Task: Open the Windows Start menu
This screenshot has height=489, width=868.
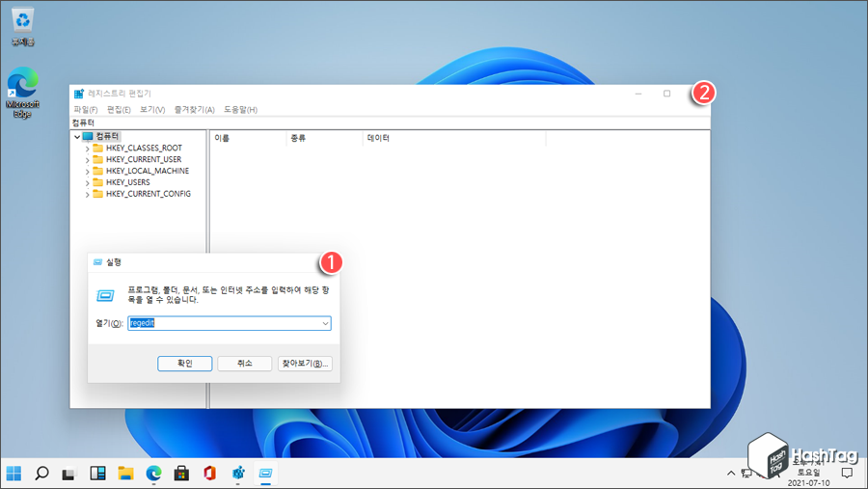Action: pos(14,474)
